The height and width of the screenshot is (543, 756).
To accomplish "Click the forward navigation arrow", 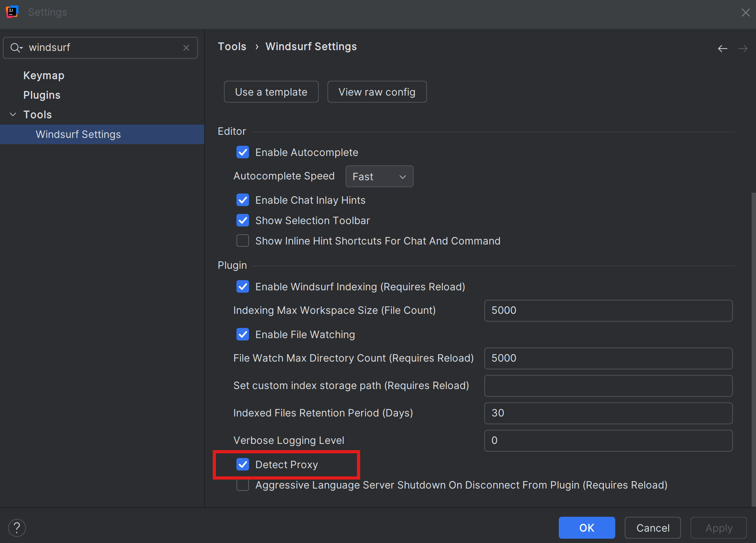I will coord(743,48).
